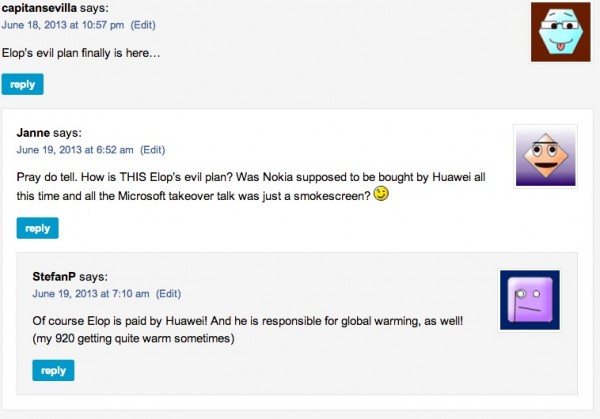Screen dimensions: 600x419
Task: Click the Janne username
Action: (x=33, y=133)
